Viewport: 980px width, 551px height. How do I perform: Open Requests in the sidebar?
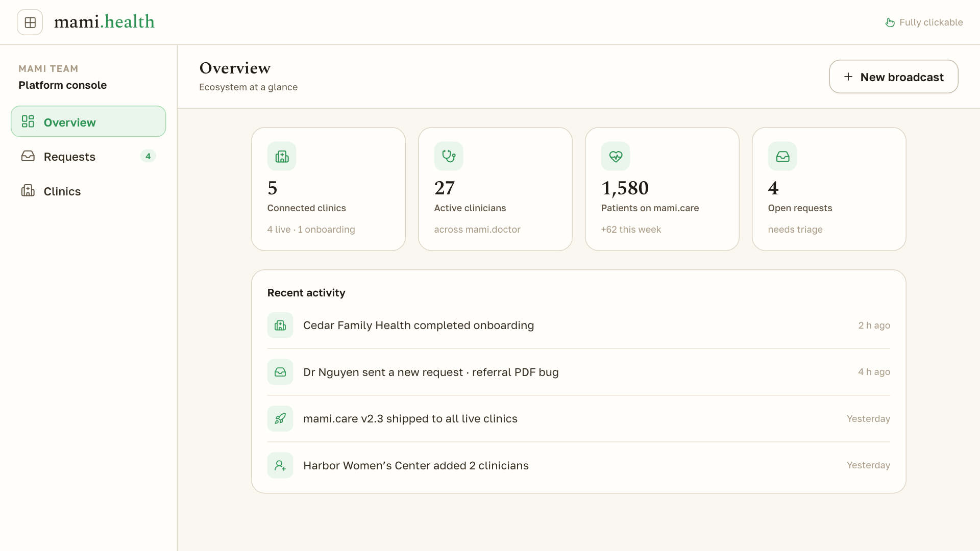click(88, 157)
